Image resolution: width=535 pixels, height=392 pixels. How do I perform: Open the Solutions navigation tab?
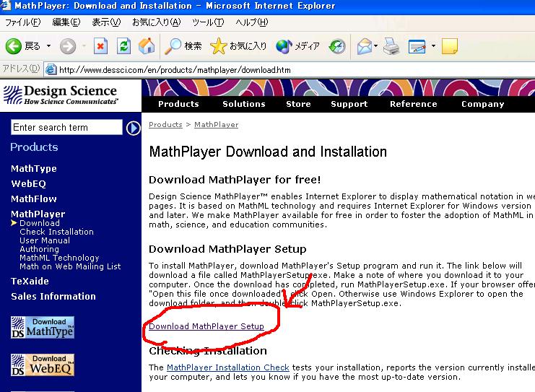244,104
